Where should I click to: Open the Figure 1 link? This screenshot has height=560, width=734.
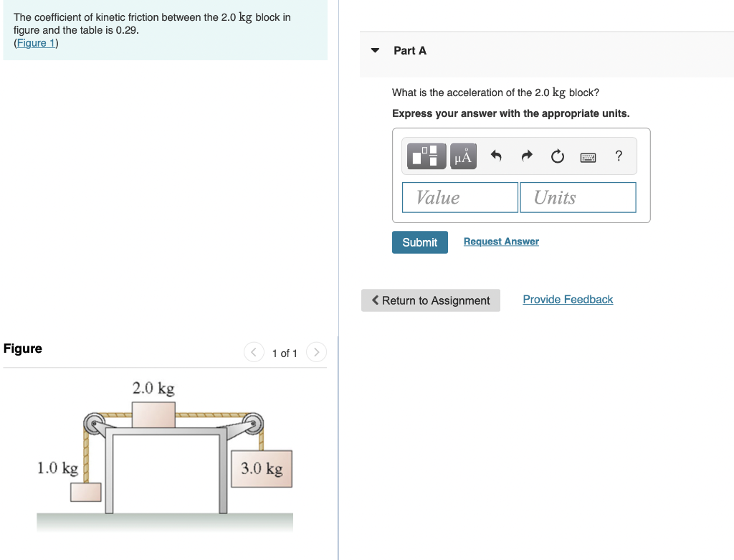[36, 42]
